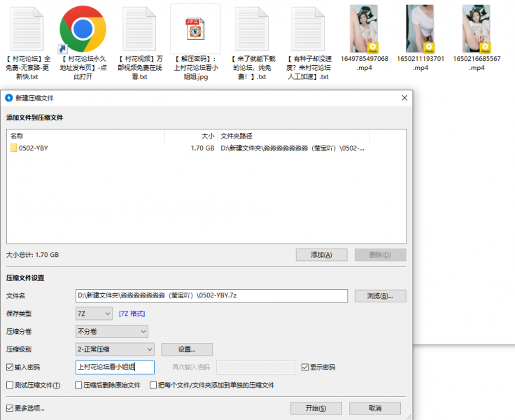Select the 有种子却没速度 text file icon
The height and width of the screenshot is (420, 515).
[309, 29]
